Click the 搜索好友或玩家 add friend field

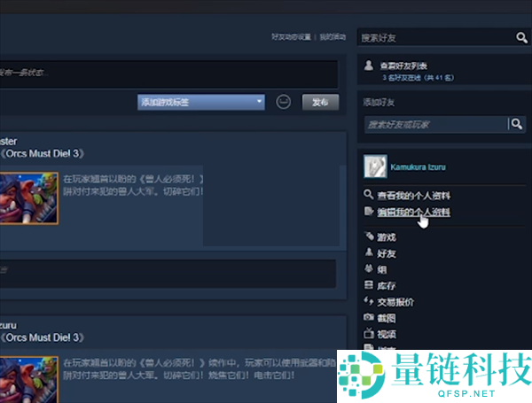pos(433,124)
